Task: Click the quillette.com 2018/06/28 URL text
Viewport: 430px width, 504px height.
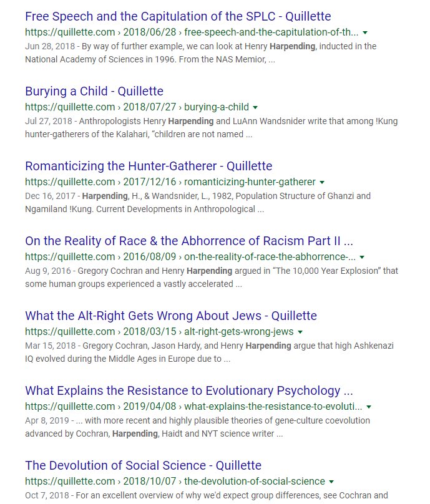Action: (192, 32)
